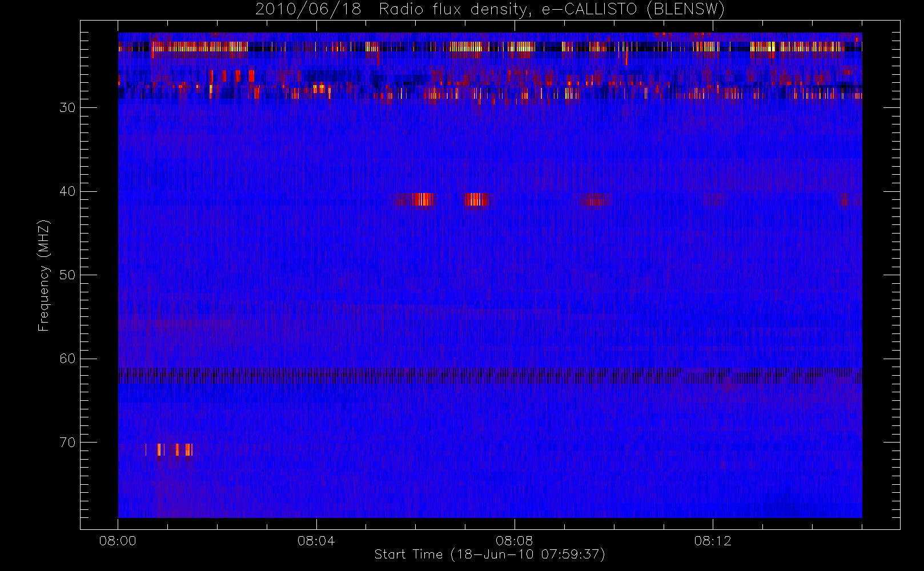Click the 08:12 time tick label

[713, 541]
